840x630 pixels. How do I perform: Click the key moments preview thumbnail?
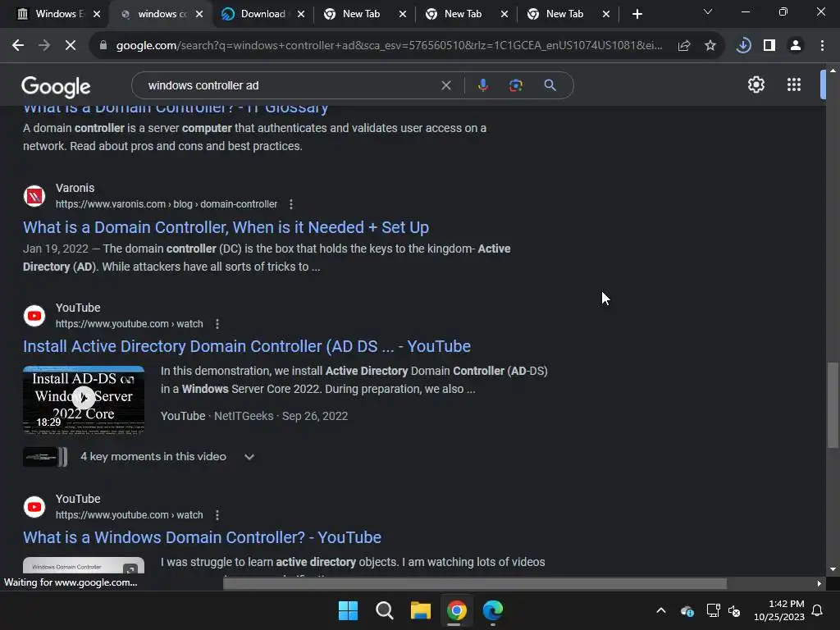45,457
